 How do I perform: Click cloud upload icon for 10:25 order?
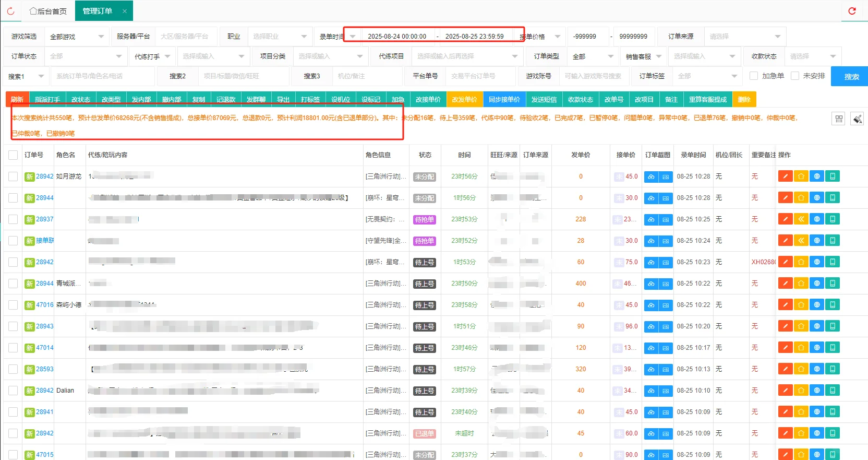click(651, 220)
